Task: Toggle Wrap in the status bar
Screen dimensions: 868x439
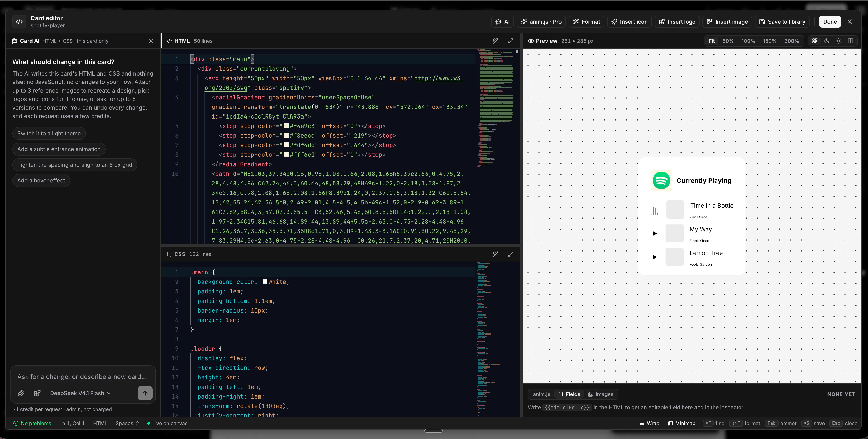Action: 649,424
